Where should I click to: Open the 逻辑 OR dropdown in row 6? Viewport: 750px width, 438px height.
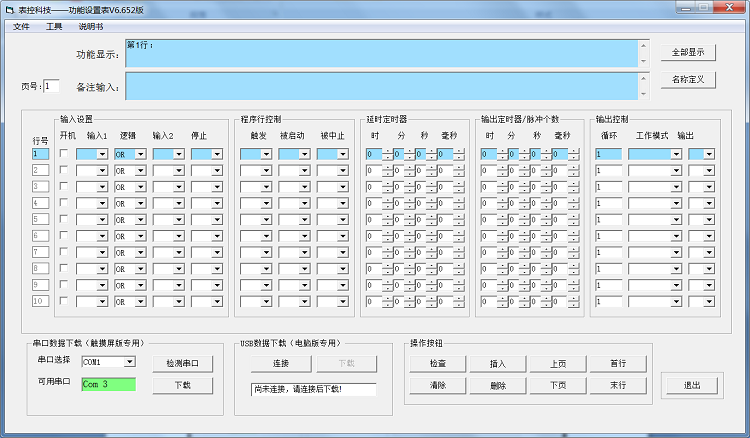tap(130, 236)
